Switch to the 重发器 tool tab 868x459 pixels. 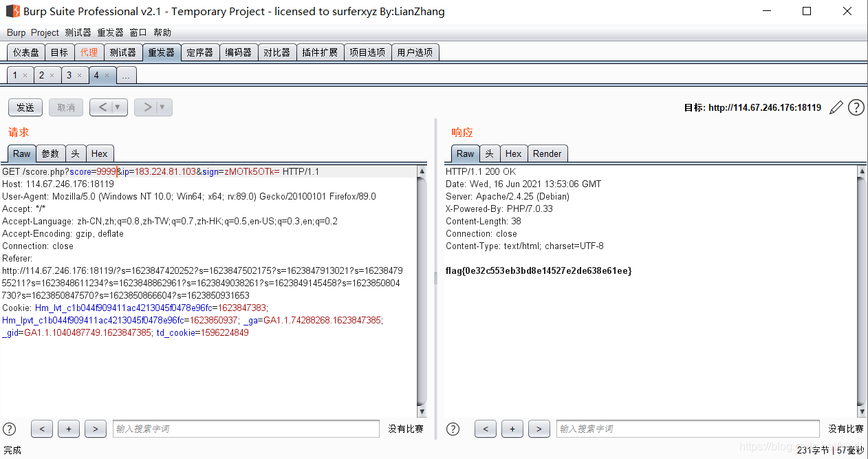tap(162, 52)
